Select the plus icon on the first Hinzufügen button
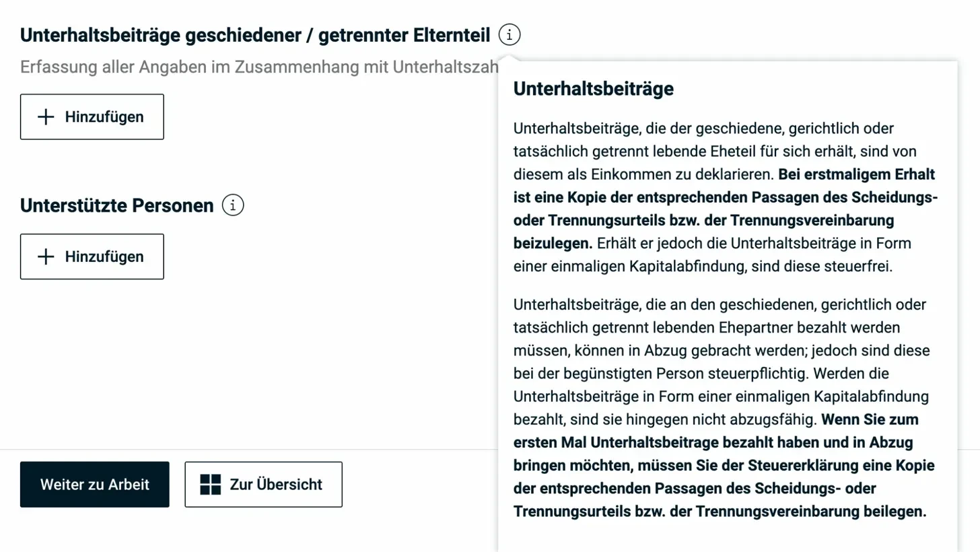Screen dimensions: 980x552 [x=46, y=116]
